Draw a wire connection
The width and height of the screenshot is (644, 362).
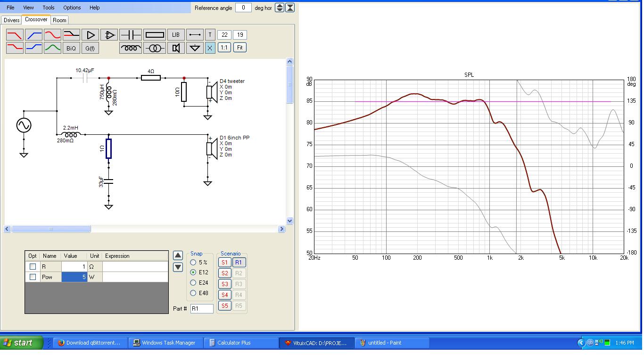(x=195, y=35)
